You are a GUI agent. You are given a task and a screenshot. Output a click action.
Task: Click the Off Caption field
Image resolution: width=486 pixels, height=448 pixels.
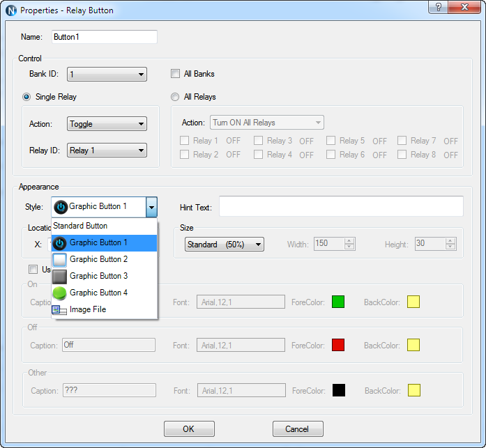click(x=109, y=345)
